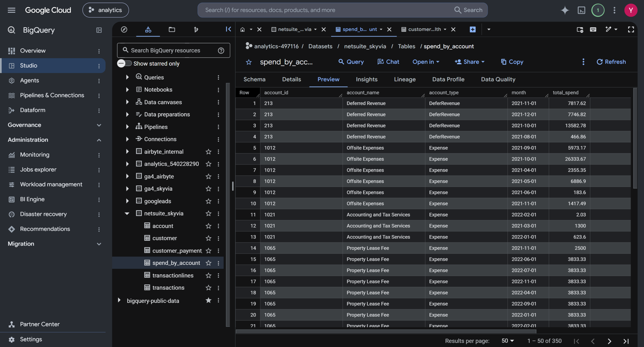Switch to the Details tab
644x347 pixels.
pyautogui.click(x=291, y=79)
